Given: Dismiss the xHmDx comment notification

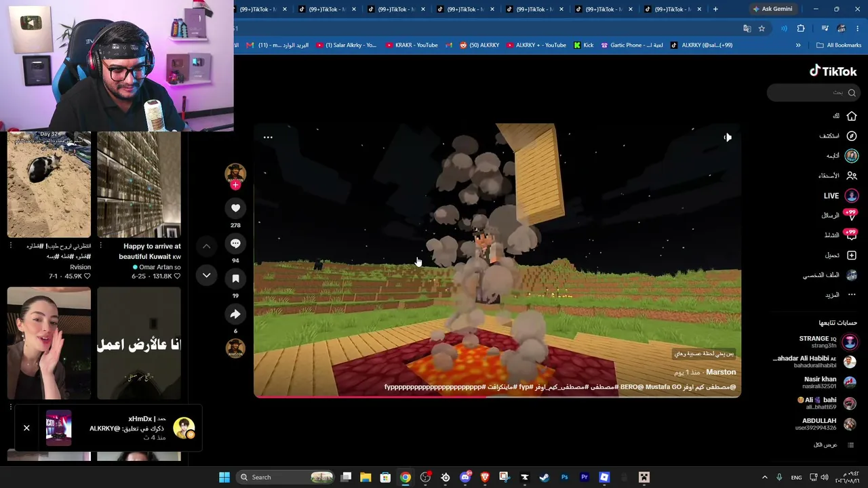Looking at the screenshot, I should pyautogui.click(x=26, y=428).
